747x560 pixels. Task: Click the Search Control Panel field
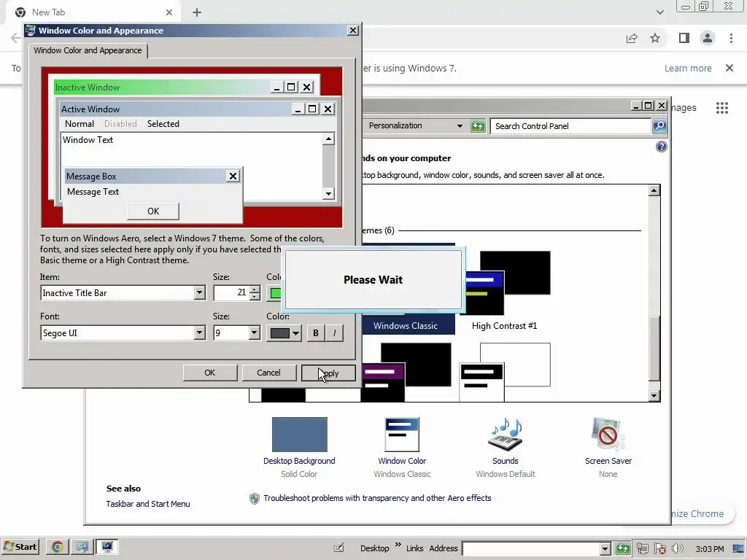[570, 126]
